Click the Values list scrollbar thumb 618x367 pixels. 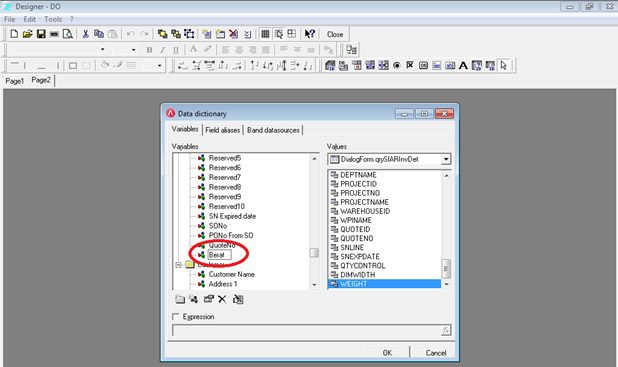point(446,268)
